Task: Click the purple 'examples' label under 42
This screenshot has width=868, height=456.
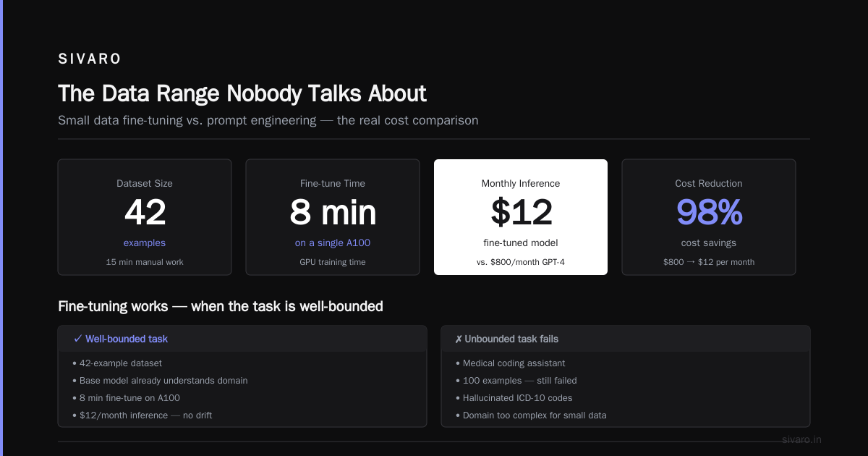Action: point(145,243)
